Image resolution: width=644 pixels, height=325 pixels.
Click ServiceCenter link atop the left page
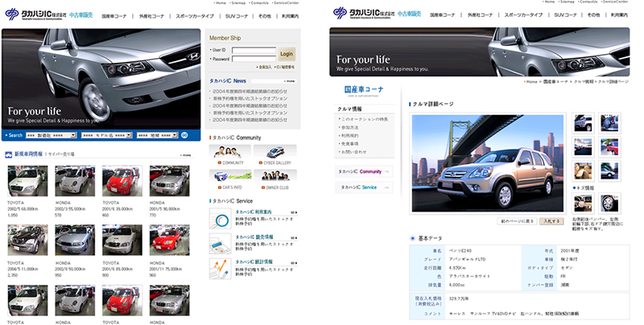coord(286,3)
